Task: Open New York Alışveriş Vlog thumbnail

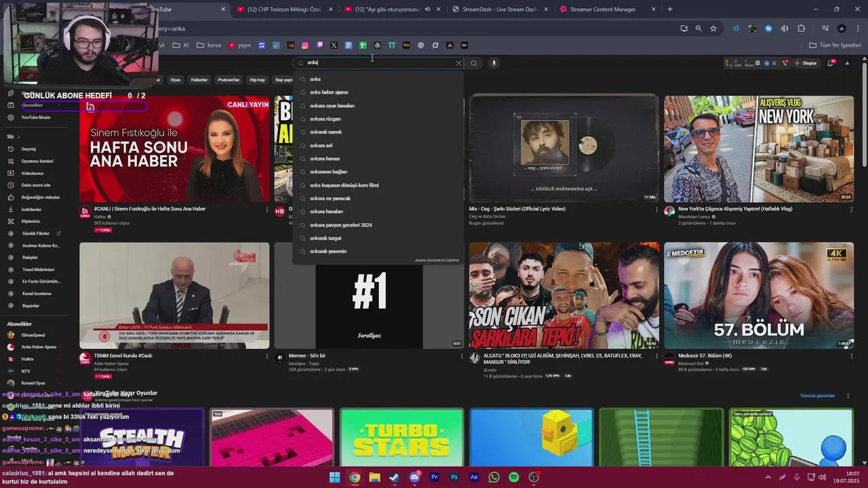Action: pos(759,149)
